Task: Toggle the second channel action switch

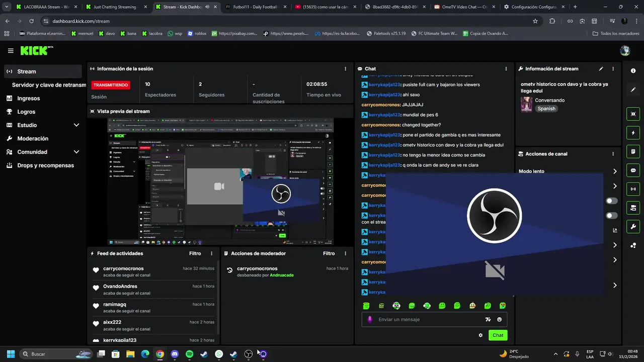Action: pyautogui.click(x=612, y=216)
